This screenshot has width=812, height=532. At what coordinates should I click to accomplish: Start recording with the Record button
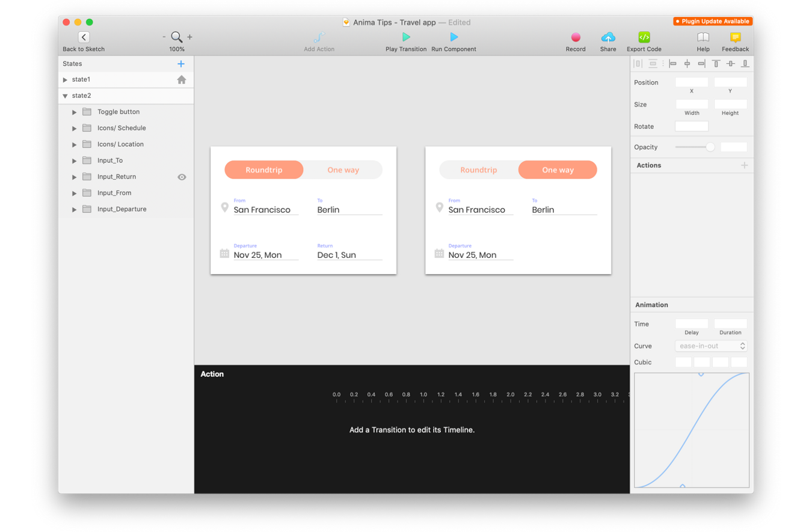576,37
